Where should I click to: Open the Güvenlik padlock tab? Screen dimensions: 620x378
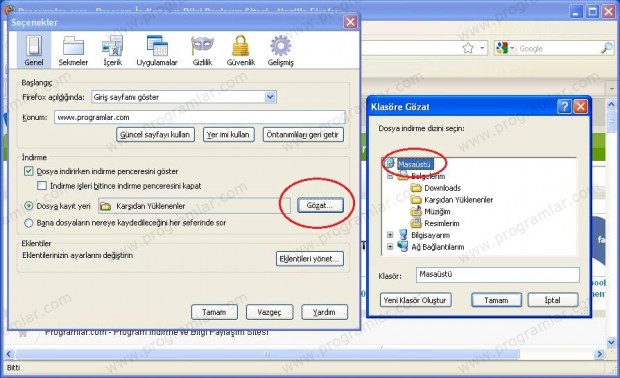pos(240,50)
